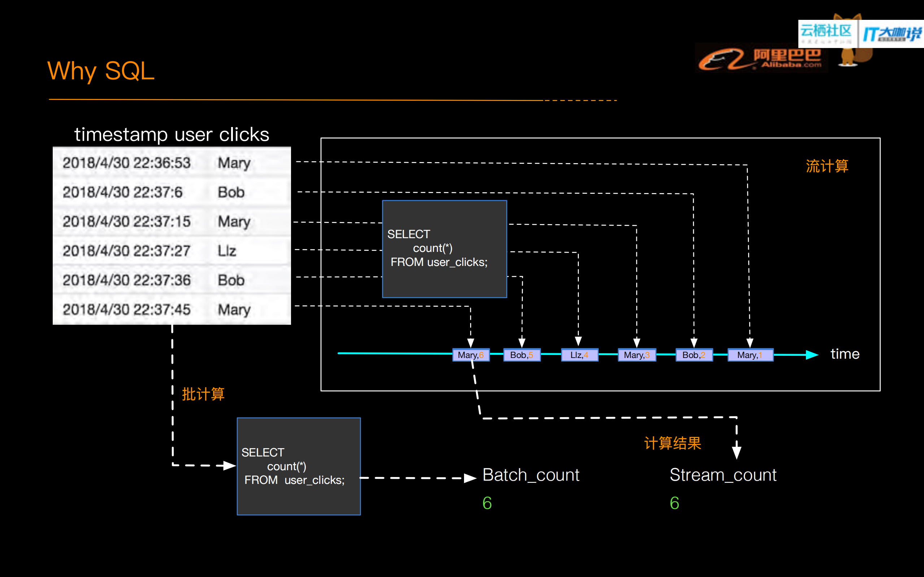924x577 pixels.
Task: Click the green number 6 under Batch_count
Action: tap(487, 503)
